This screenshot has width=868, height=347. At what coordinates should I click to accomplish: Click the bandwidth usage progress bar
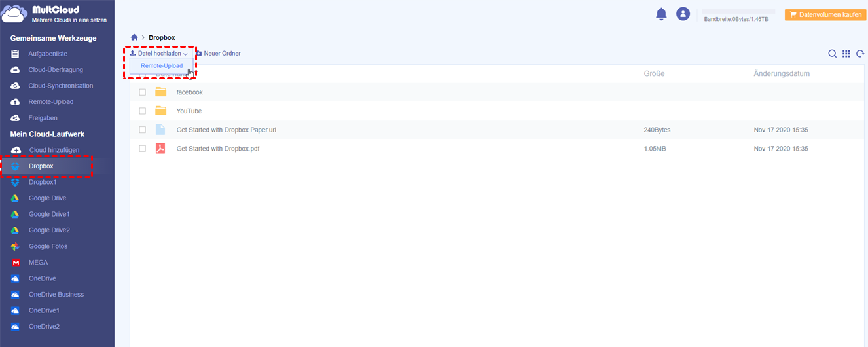(738, 12)
